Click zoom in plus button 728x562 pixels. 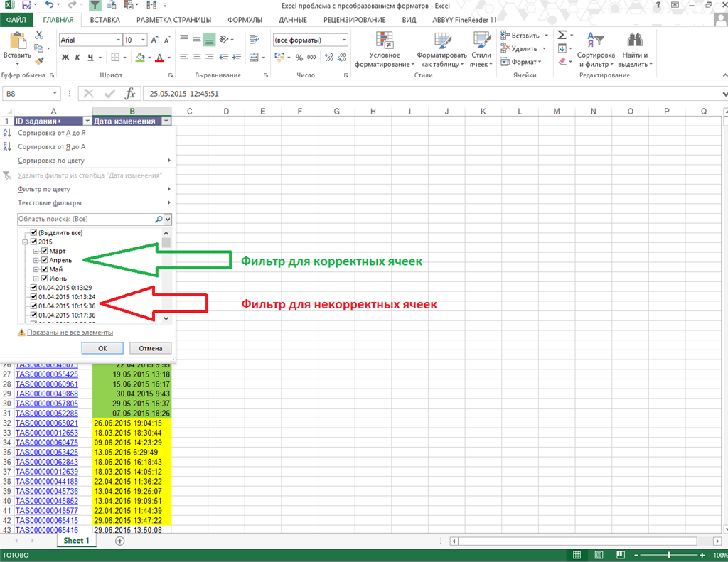tap(702, 555)
